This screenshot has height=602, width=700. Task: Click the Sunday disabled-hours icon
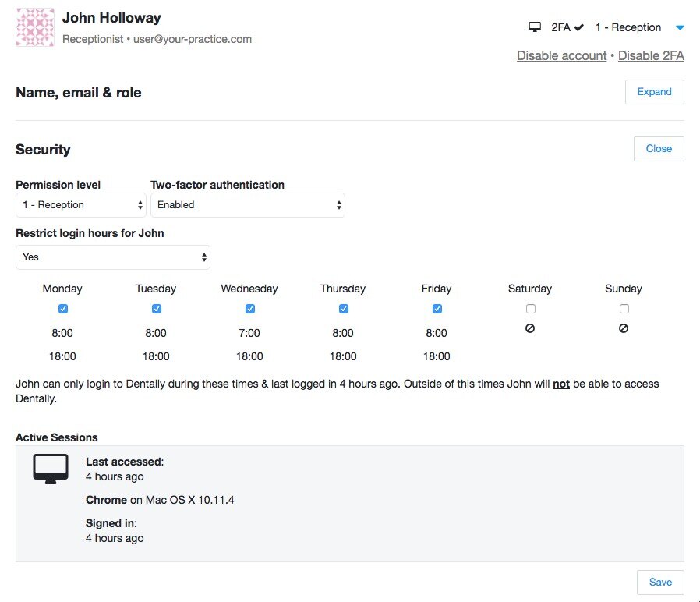point(624,329)
